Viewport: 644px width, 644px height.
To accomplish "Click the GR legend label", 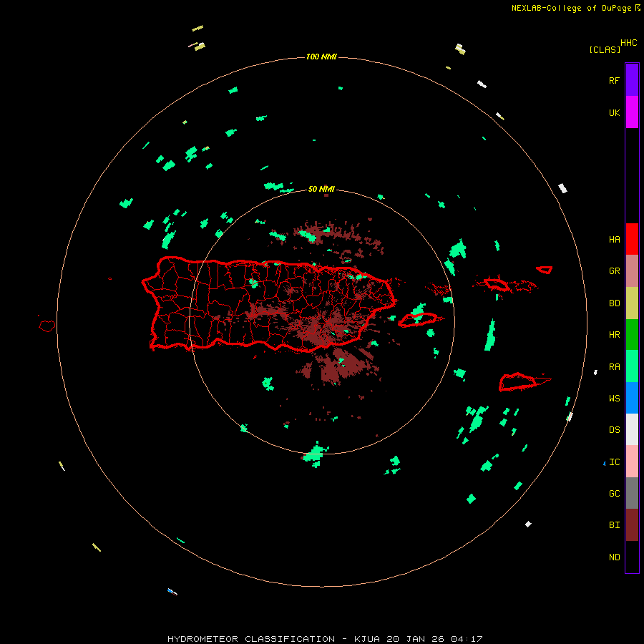I will 614,271.
